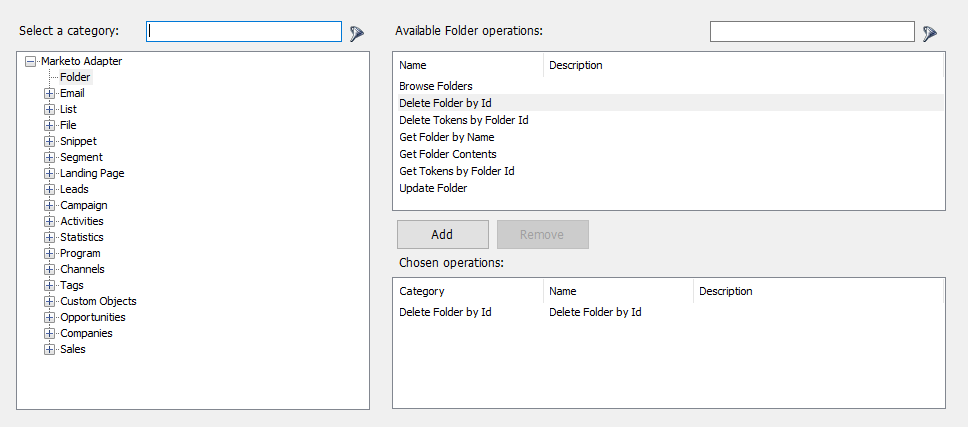Collapse the Marketo Adapter root node
968x427 pixels.
tap(30, 61)
